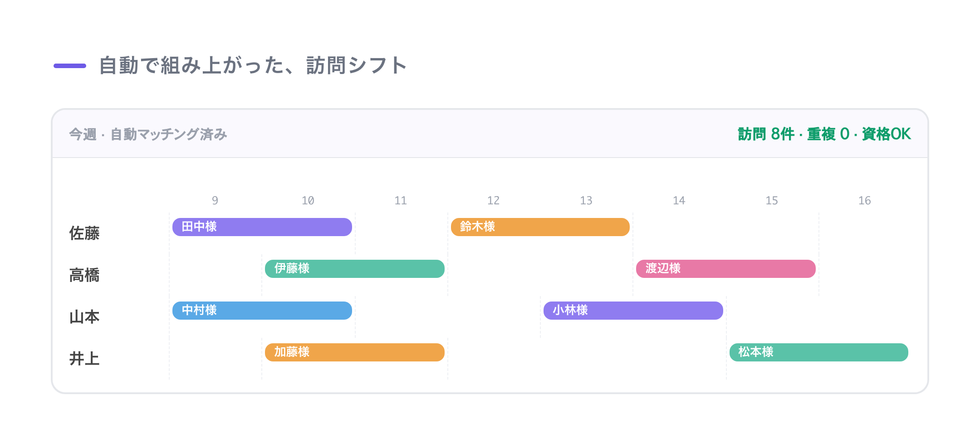
Task: Click the 今週 · 自動マッチング済み header text
Action: (x=148, y=134)
